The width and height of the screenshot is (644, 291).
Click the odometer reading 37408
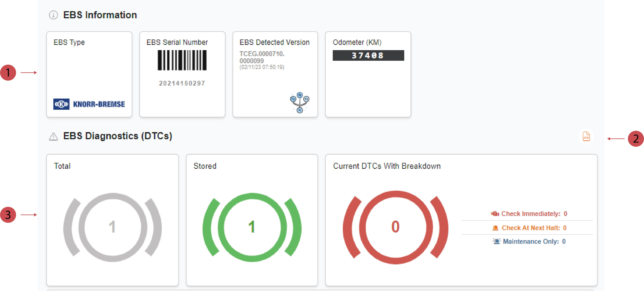[368, 55]
